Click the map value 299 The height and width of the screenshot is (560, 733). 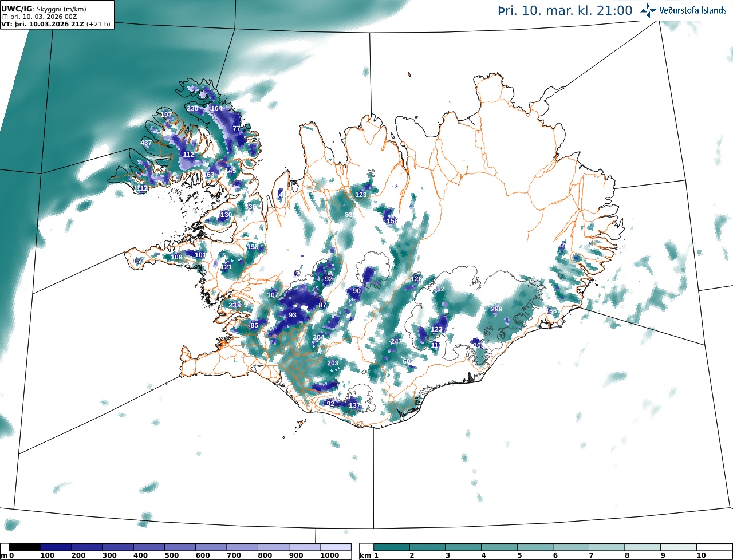pyautogui.click(x=496, y=309)
